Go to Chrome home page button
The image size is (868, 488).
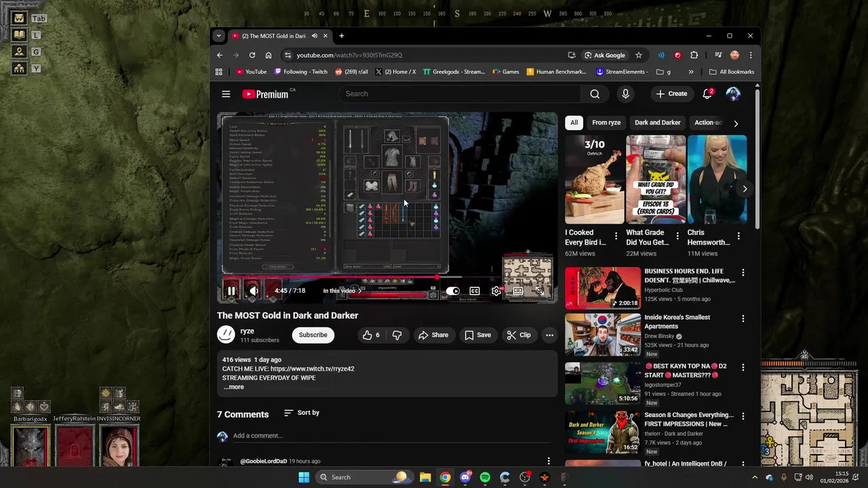pyautogui.click(x=269, y=56)
